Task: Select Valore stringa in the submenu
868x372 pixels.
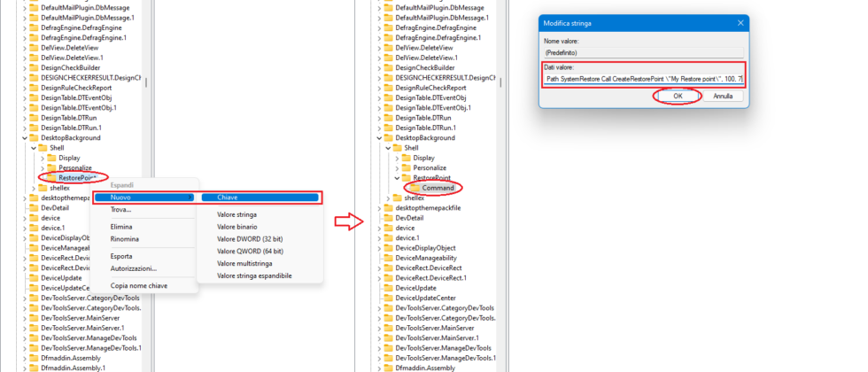Action: point(237,214)
